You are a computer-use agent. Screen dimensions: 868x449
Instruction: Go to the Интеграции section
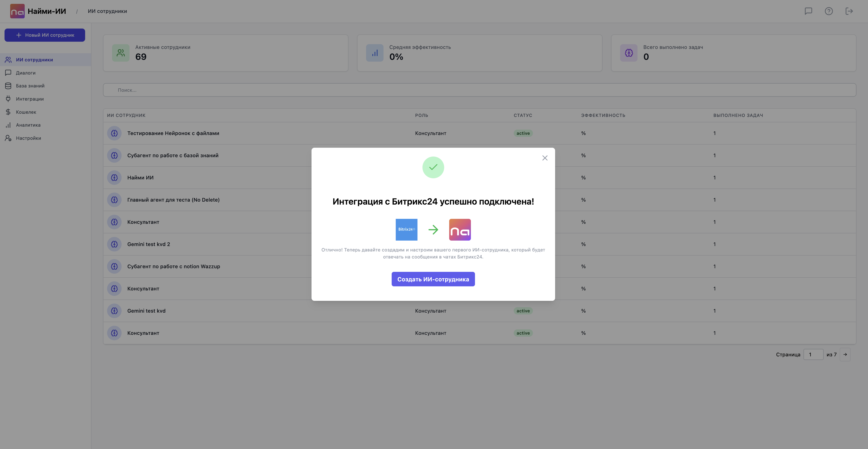[30, 99]
